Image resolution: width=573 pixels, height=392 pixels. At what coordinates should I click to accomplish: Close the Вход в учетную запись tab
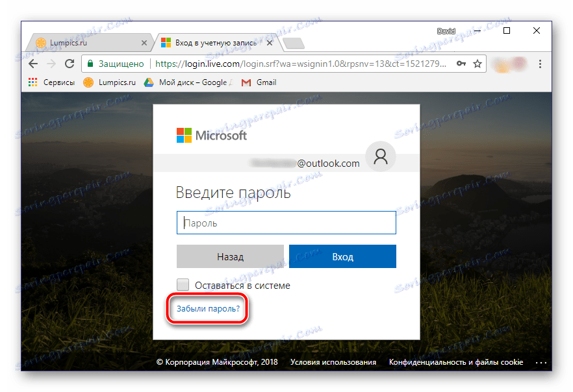pyautogui.click(x=270, y=43)
